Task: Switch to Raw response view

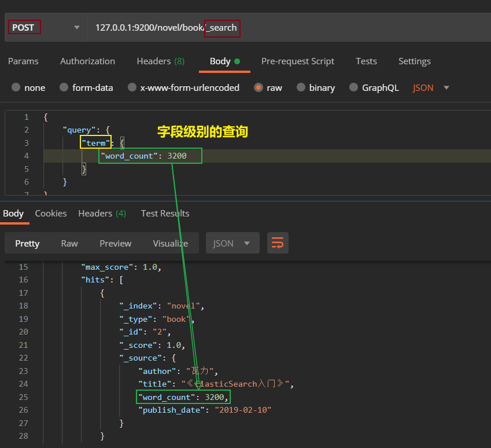Action: pos(69,243)
